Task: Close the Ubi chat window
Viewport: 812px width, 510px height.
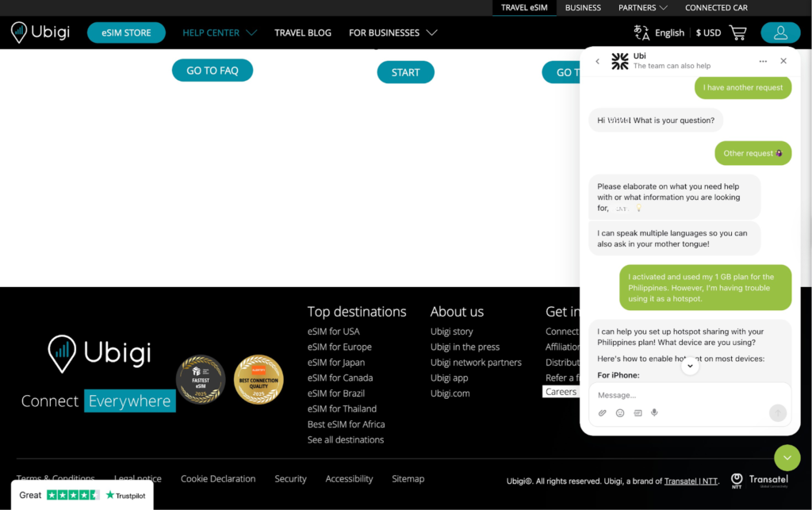Action: pos(783,61)
